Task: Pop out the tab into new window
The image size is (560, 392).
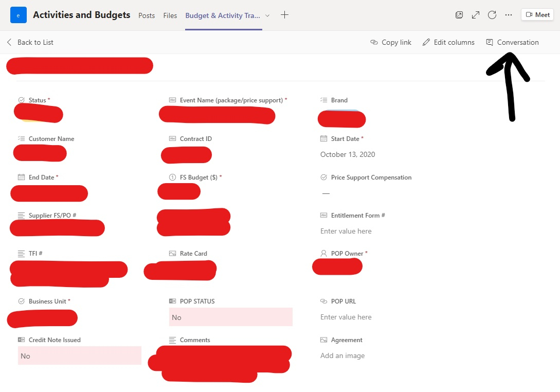Action: 459,15
